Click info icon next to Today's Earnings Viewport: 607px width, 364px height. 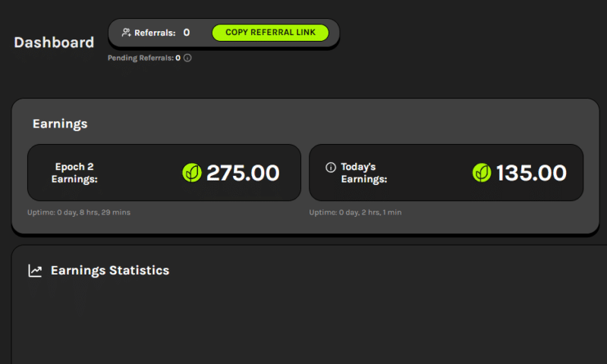330,167
